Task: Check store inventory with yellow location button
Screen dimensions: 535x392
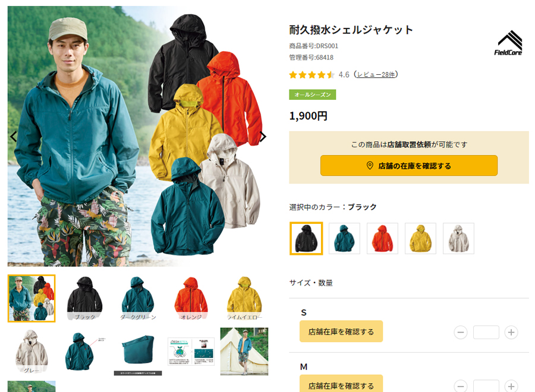Action: click(409, 166)
